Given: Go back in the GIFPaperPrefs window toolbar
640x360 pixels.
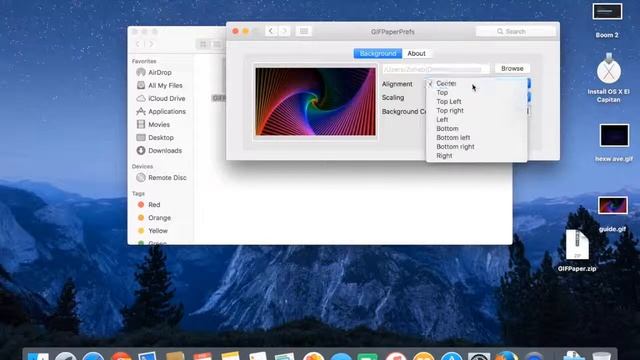Looking at the screenshot, I should pyautogui.click(x=271, y=31).
